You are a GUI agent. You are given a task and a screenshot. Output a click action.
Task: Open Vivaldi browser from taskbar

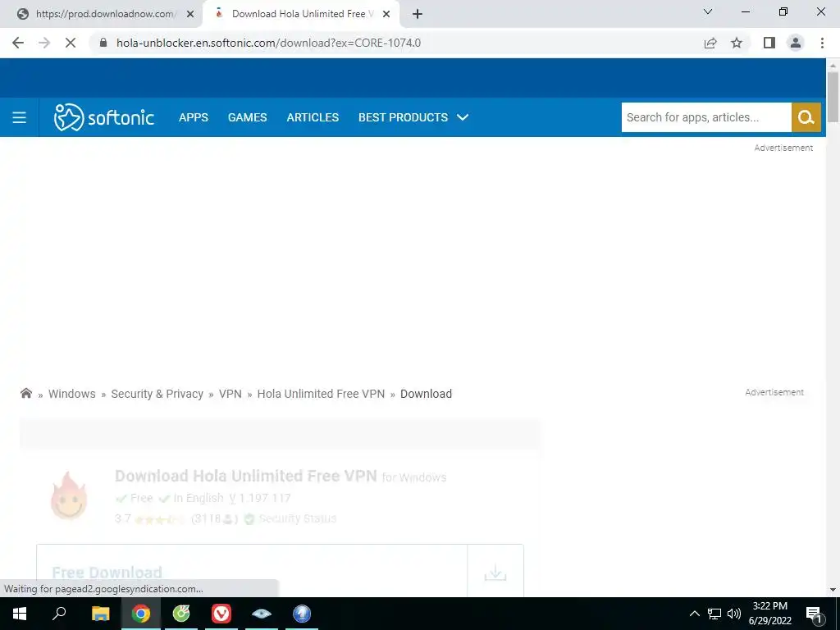[x=221, y=614]
